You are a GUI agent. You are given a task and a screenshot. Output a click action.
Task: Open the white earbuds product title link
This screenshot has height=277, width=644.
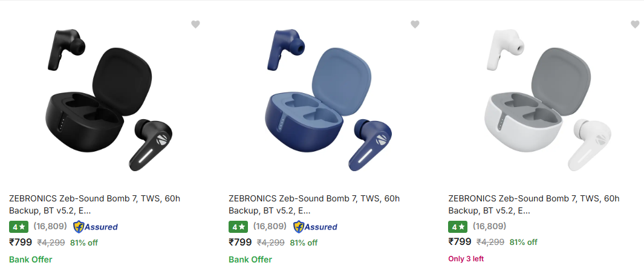tap(534, 204)
